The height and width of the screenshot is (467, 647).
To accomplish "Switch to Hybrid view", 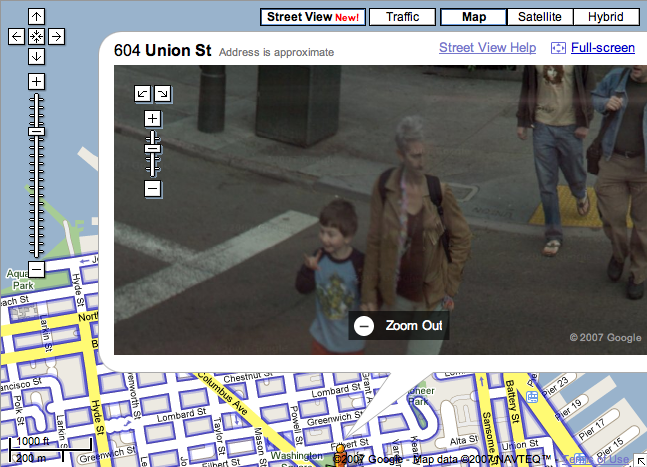I will click(606, 17).
